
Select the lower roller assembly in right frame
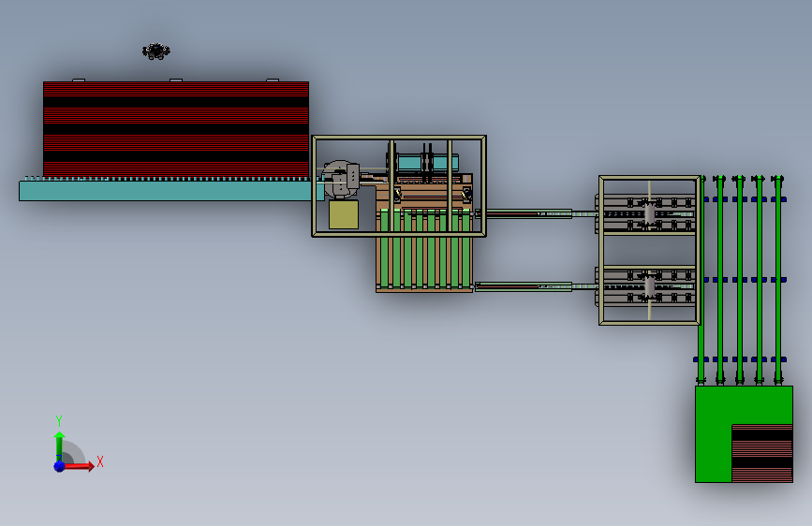click(x=648, y=286)
